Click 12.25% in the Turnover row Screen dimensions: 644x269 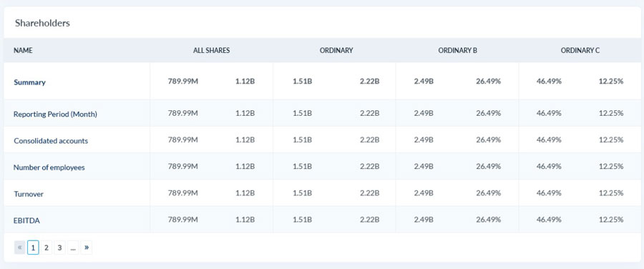[611, 193]
